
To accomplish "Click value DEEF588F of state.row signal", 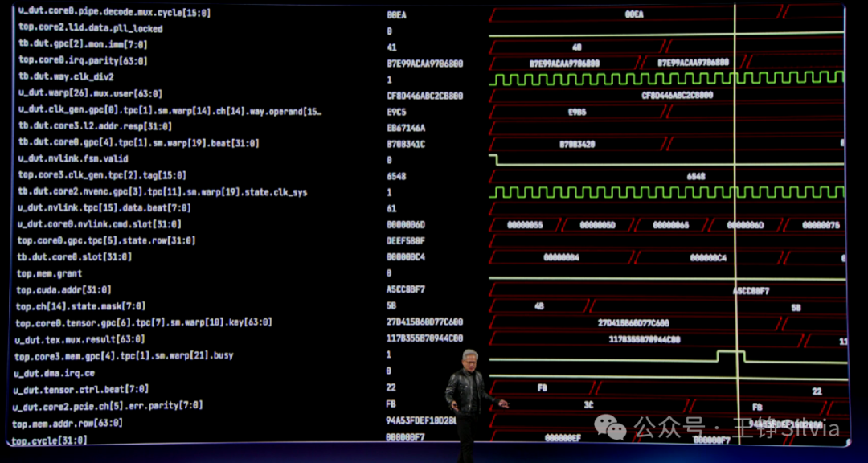I will (x=406, y=241).
